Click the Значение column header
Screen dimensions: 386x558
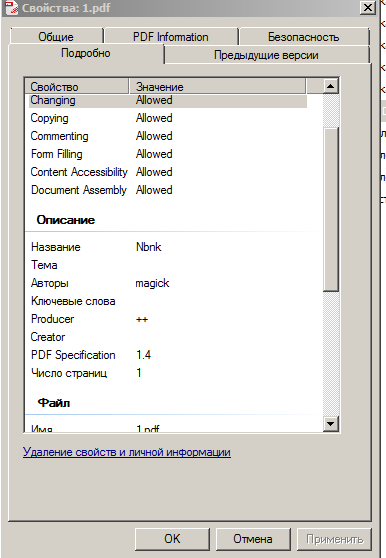(217, 86)
